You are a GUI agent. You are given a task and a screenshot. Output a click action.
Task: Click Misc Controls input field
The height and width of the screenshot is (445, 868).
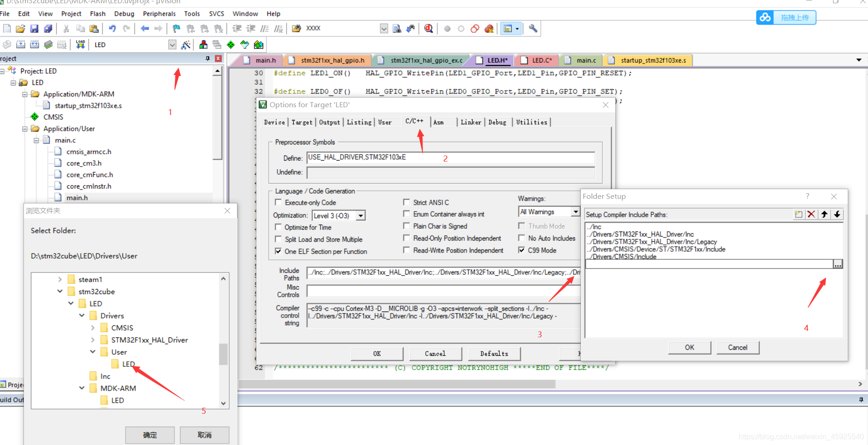(443, 291)
